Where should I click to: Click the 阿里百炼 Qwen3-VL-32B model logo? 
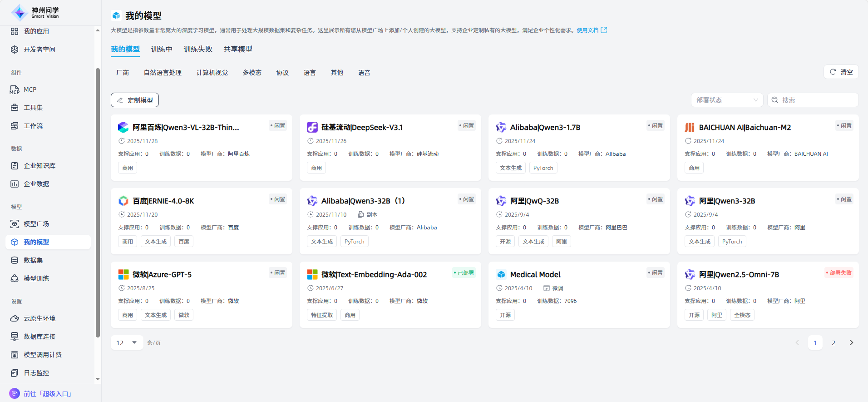coord(123,127)
